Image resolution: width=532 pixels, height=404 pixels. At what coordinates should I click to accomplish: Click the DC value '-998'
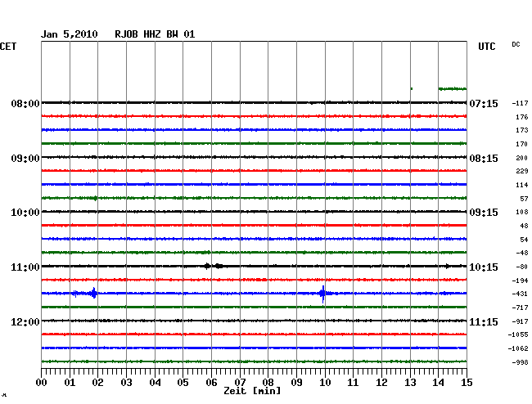520,362
